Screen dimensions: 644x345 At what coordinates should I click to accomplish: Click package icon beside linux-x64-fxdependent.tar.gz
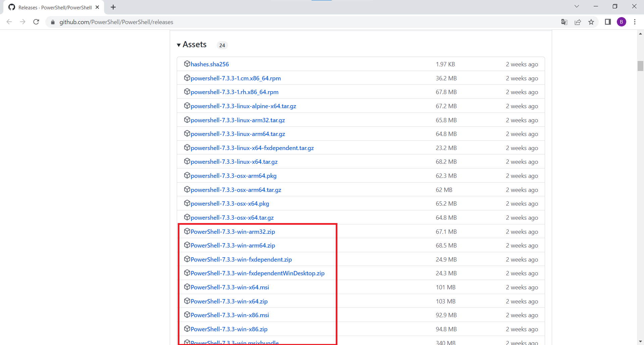[x=187, y=147]
